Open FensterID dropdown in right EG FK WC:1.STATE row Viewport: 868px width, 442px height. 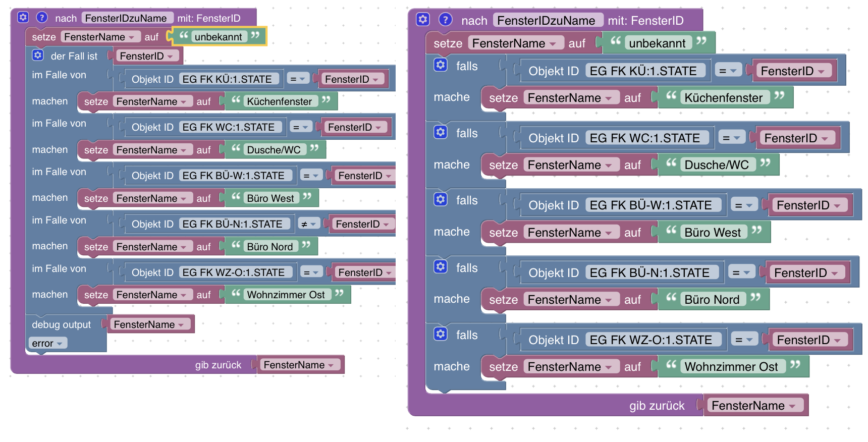[796, 138]
